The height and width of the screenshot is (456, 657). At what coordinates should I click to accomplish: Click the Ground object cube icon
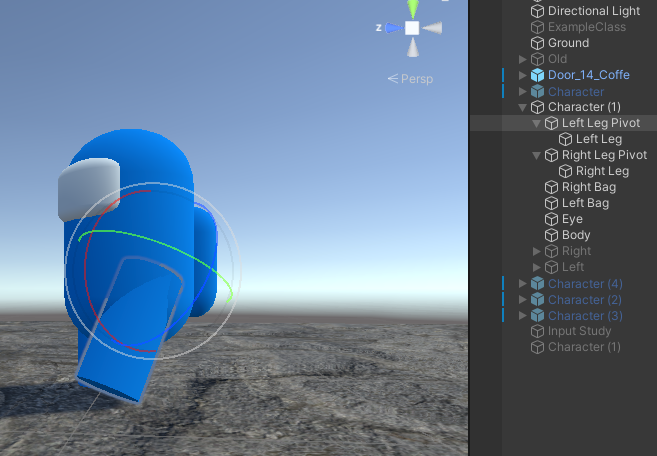[537, 43]
